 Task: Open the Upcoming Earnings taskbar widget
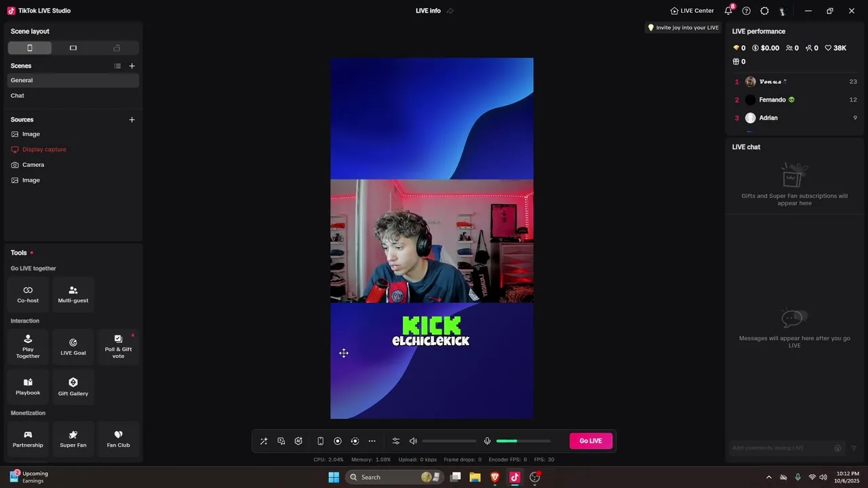[30, 477]
